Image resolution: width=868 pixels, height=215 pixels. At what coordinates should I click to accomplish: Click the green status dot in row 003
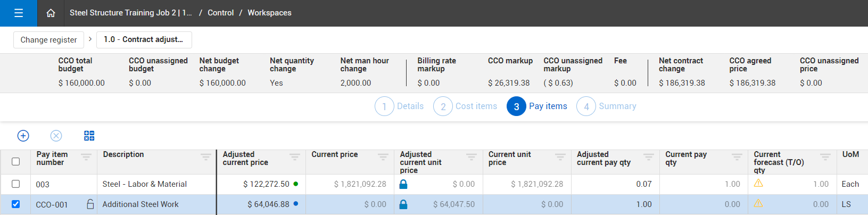click(x=296, y=184)
